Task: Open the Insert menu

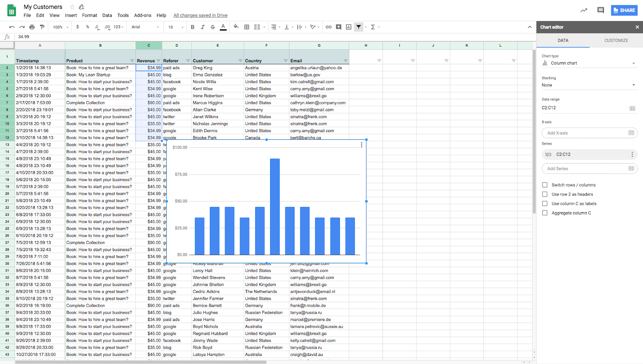Action: click(71, 15)
